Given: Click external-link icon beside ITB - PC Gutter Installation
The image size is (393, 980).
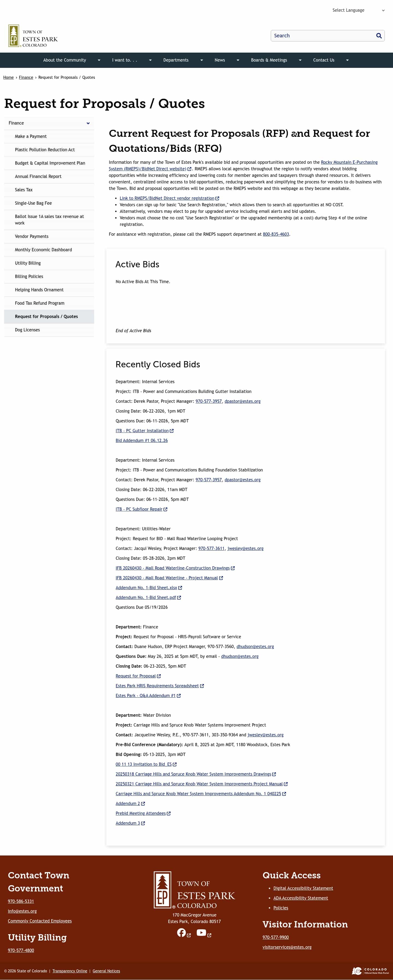Looking at the screenshot, I should [x=172, y=431].
